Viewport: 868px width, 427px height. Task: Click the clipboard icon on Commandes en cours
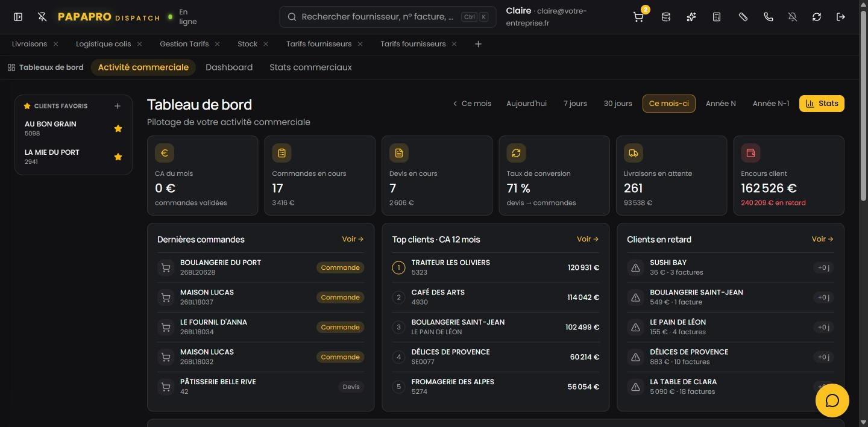(281, 153)
